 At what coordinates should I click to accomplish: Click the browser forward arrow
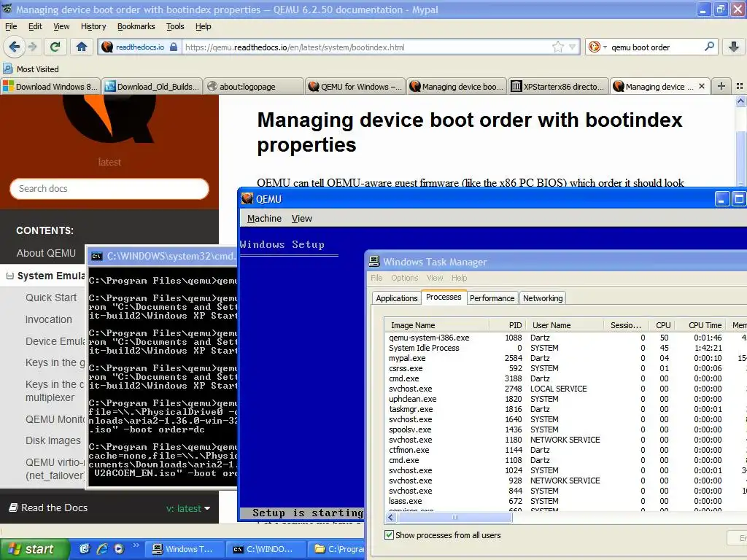click(x=32, y=47)
